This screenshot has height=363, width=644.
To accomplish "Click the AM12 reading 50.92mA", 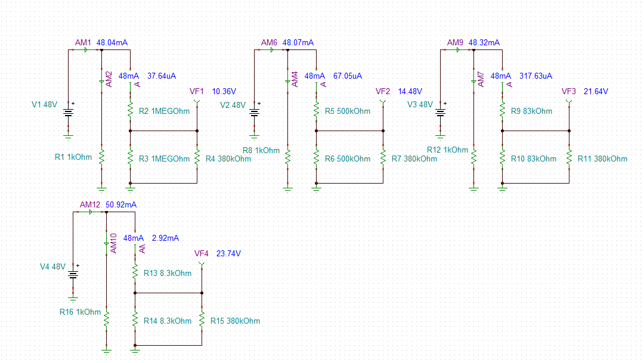I will click(x=121, y=205).
